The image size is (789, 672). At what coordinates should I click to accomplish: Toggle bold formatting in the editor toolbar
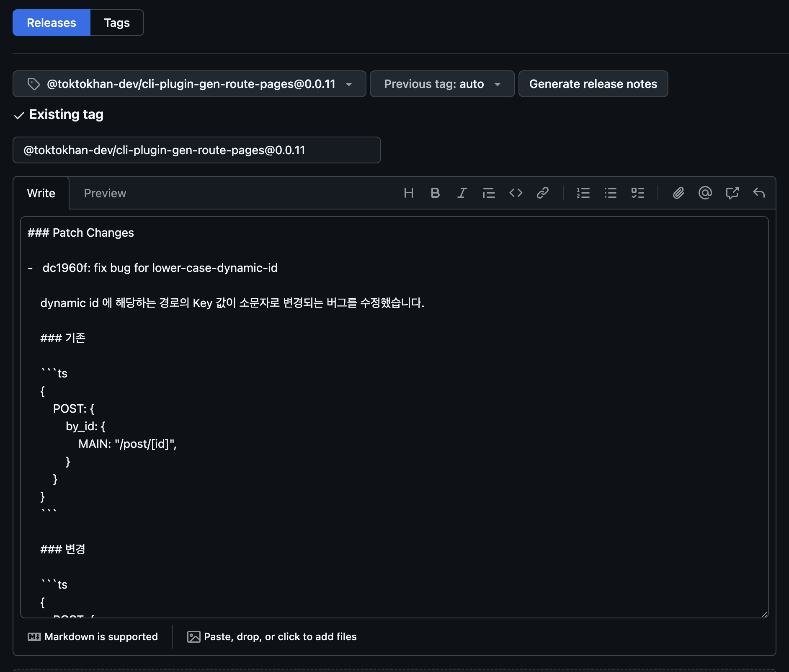tap(435, 193)
